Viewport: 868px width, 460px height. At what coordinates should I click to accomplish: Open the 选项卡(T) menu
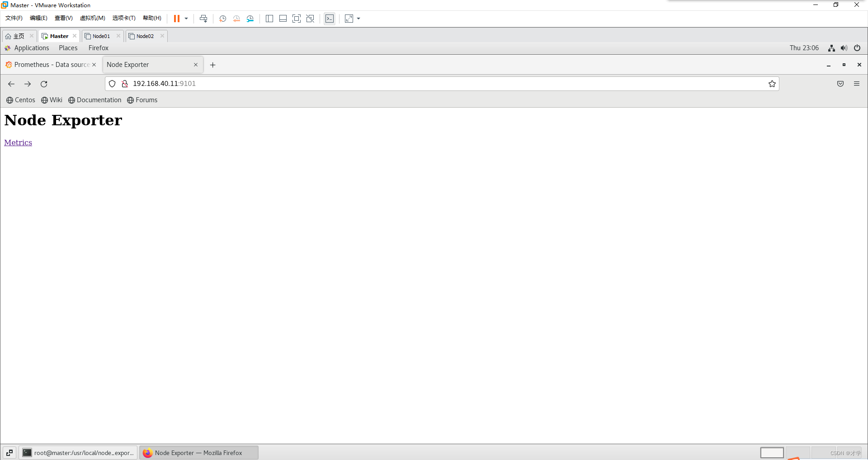(124, 18)
